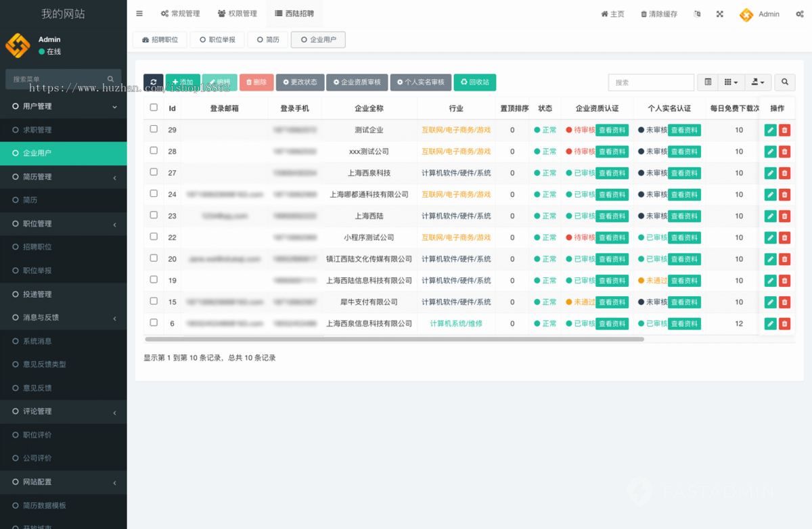Screen dimensions: 812x529
Task: Click the search magnifier in the table toolbar
Action: pos(784,82)
